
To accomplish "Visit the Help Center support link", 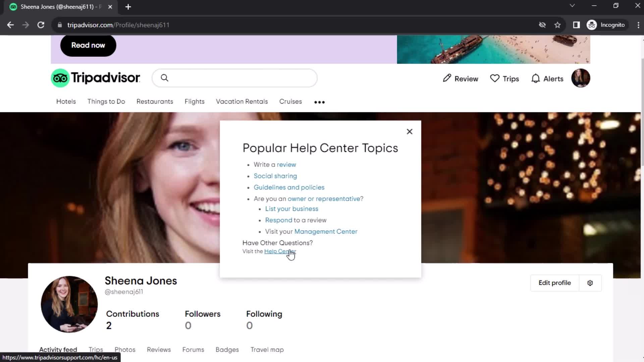I will tap(280, 251).
